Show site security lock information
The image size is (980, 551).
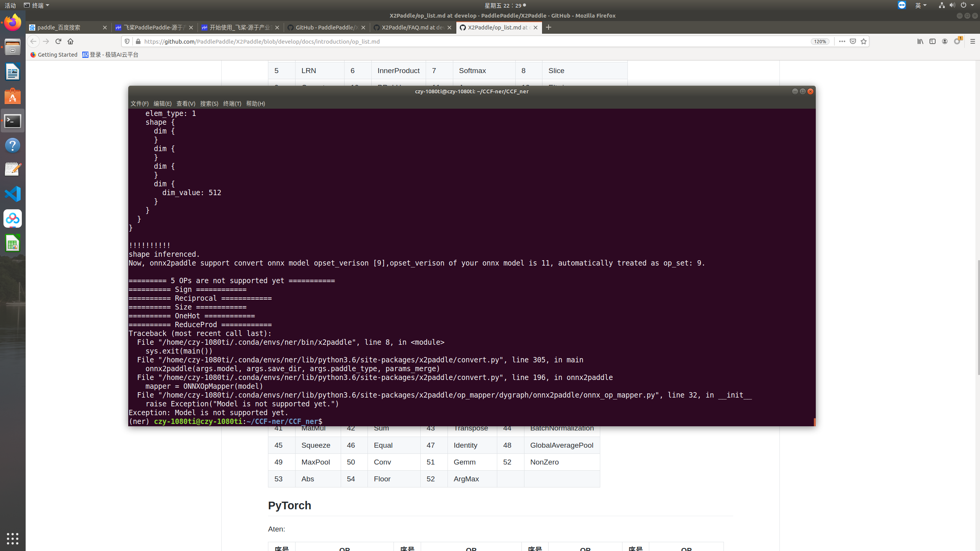138,41
